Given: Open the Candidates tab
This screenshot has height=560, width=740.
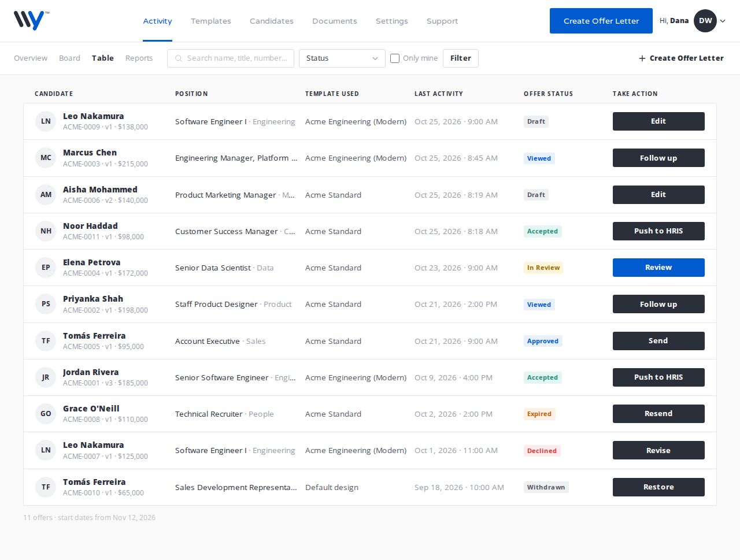Looking at the screenshot, I should point(272,21).
